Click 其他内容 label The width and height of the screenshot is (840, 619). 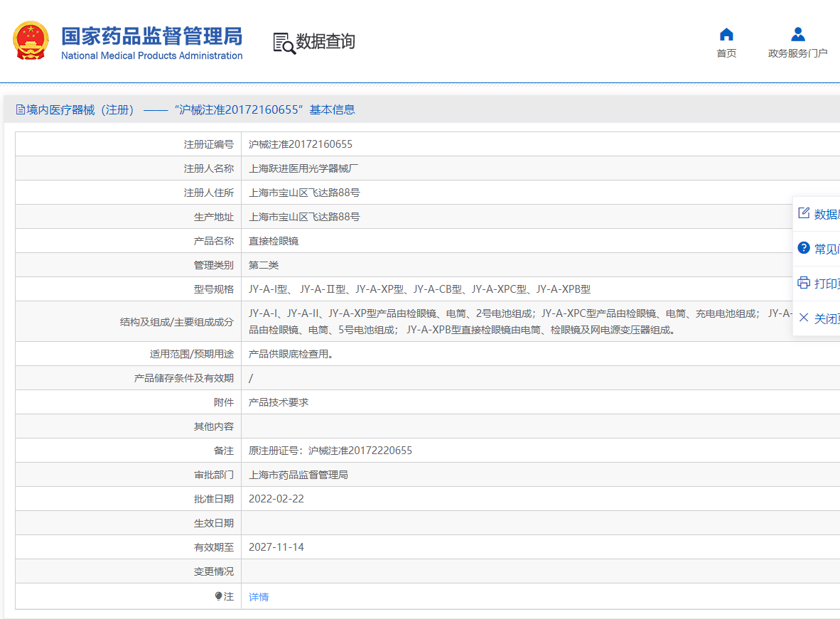coord(214,426)
